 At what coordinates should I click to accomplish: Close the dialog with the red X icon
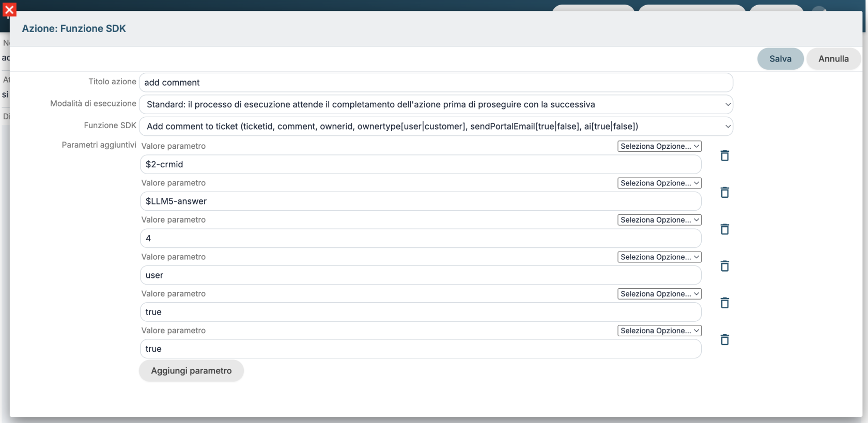(9, 10)
